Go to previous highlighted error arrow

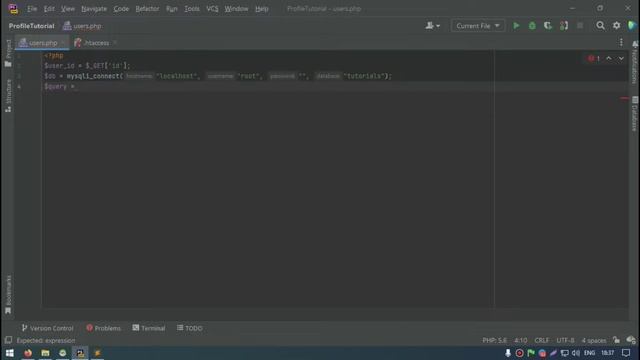[609, 59]
